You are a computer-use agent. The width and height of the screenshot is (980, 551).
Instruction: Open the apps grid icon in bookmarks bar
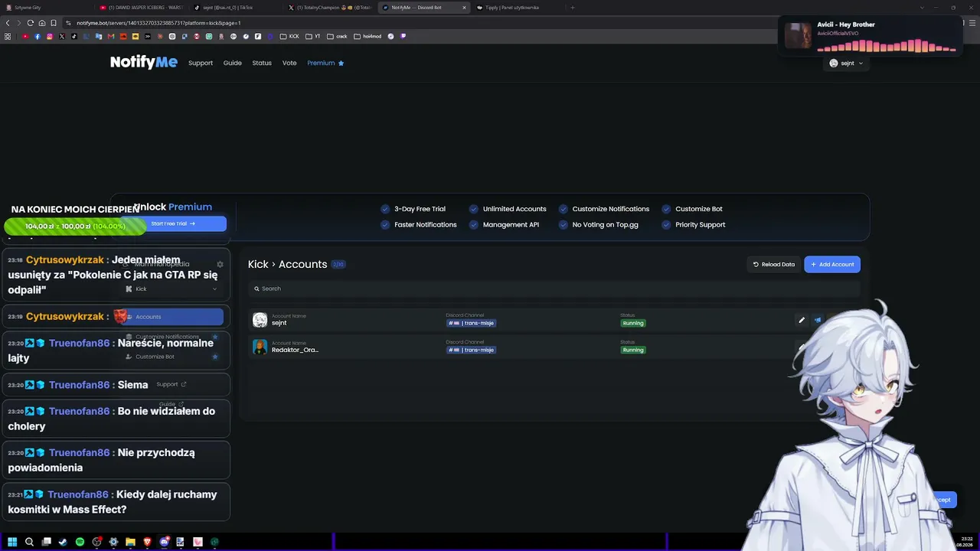tap(8, 36)
